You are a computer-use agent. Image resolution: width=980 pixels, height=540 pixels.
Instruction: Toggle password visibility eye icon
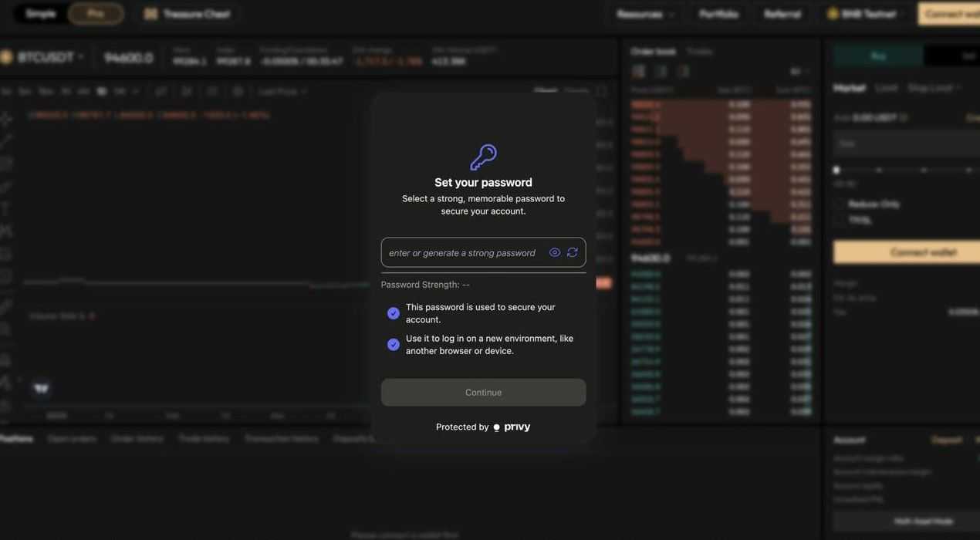click(555, 252)
